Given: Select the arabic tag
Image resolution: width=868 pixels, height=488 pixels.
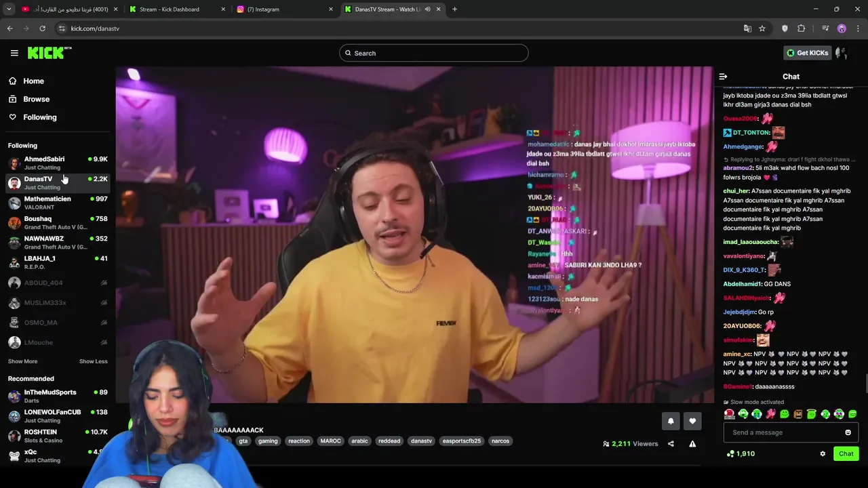Looking at the screenshot, I should 359,441.
